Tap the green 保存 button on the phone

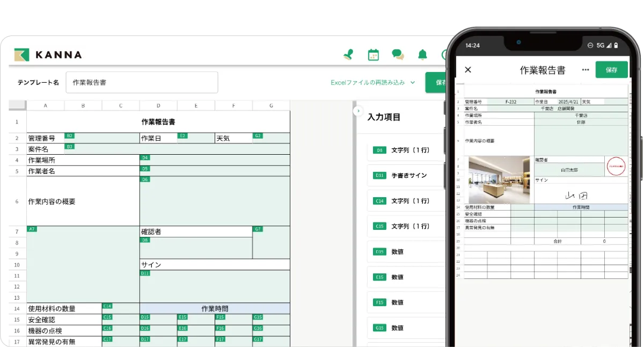611,70
